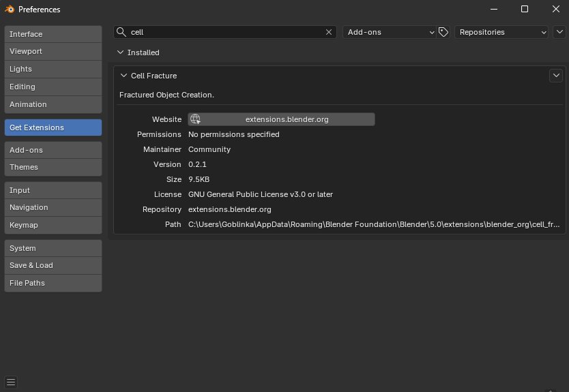Click the globe icon on the website button
The width and height of the screenshot is (569, 392).
[x=195, y=119]
